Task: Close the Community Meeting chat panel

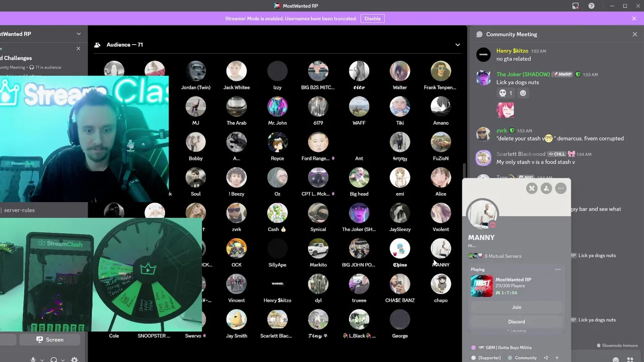Action: (634, 34)
